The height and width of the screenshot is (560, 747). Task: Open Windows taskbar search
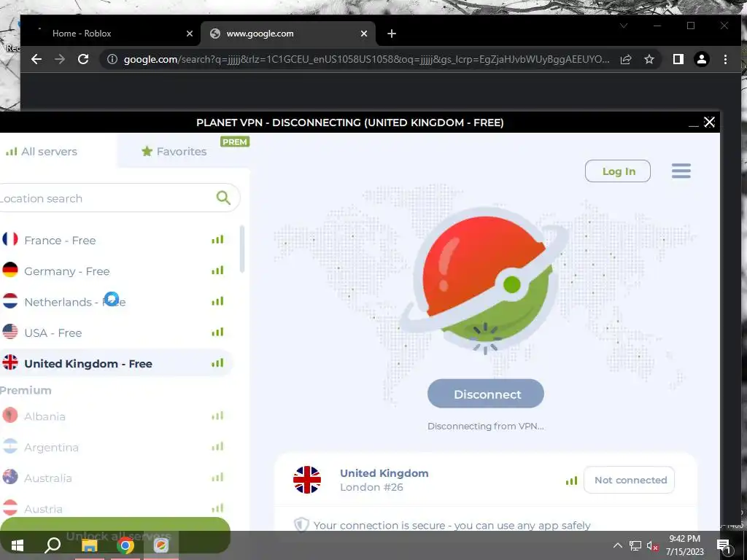pos(53,545)
